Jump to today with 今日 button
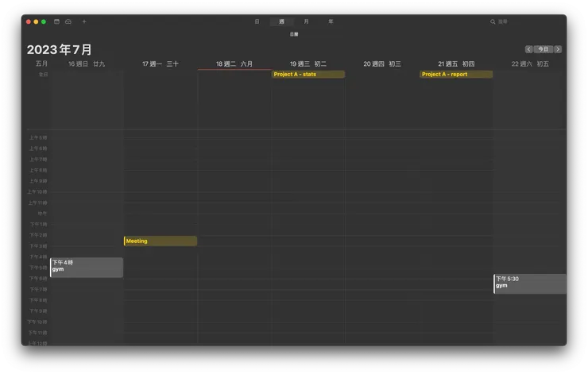Image resolution: width=588 pixels, height=374 pixels. [x=544, y=49]
